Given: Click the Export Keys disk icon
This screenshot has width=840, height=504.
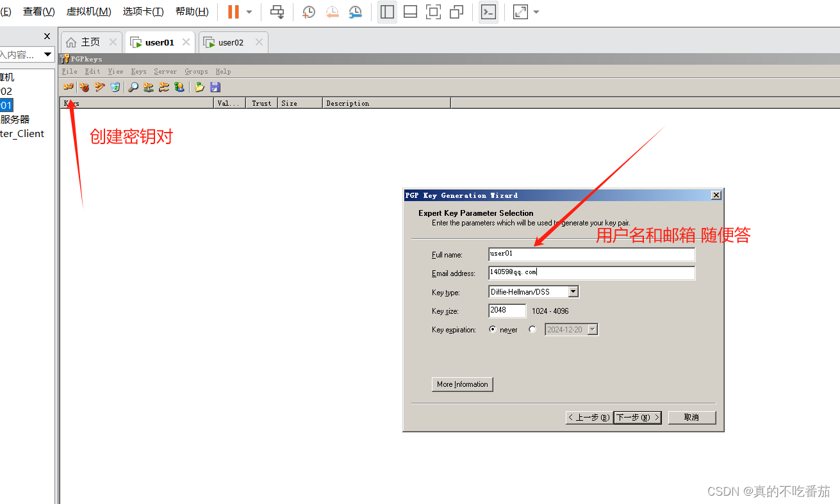Looking at the screenshot, I should pos(215,87).
